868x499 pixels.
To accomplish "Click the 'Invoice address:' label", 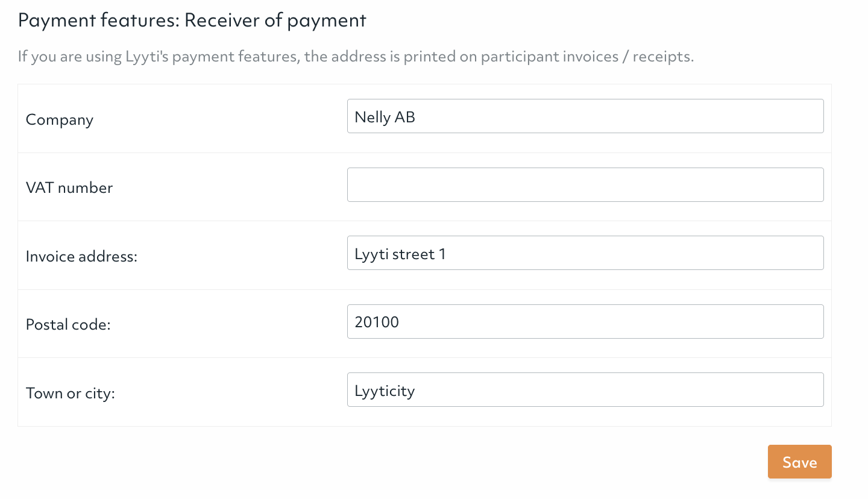I will coord(81,256).
